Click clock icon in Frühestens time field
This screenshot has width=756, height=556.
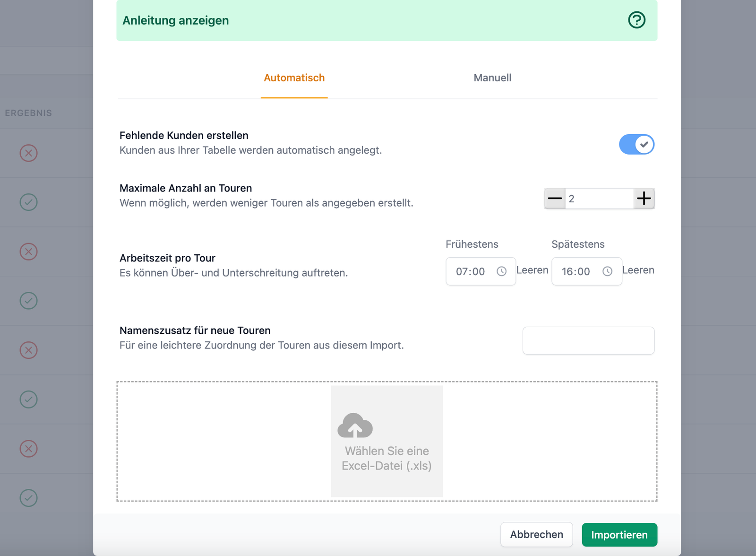pyautogui.click(x=501, y=271)
